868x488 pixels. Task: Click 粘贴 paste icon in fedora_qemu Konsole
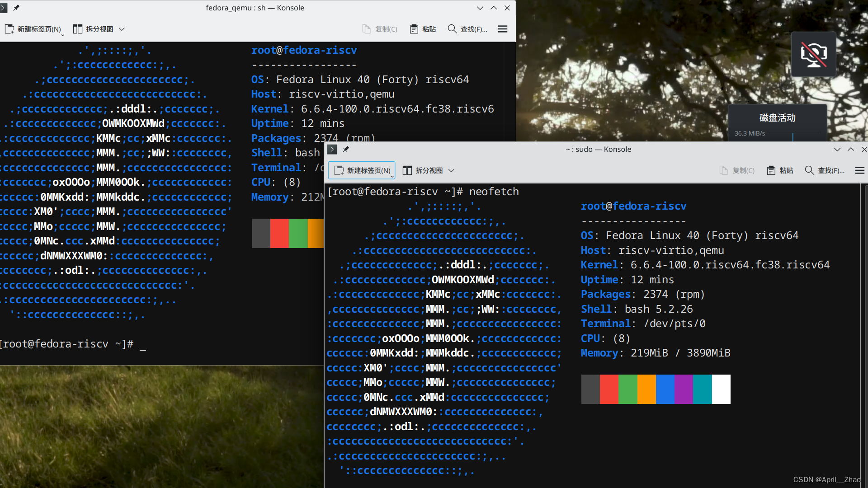pyautogui.click(x=414, y=29)
